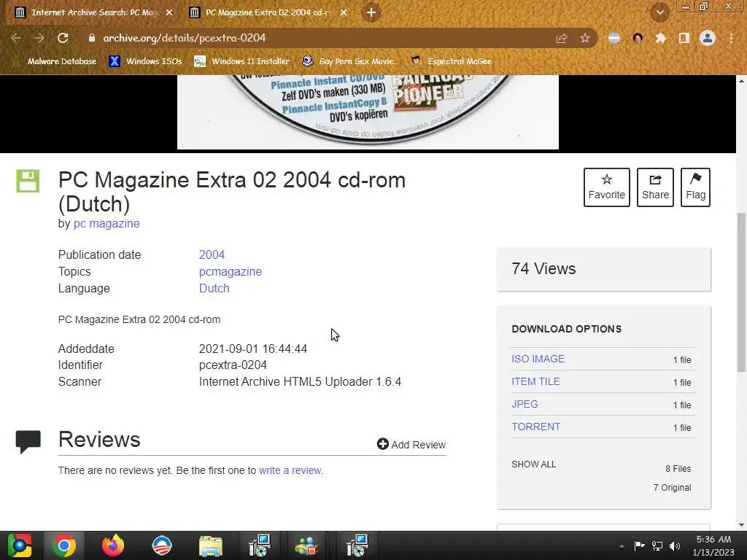
Task: Open the Windows ISOs bookmark
Action: click(145, 61)
